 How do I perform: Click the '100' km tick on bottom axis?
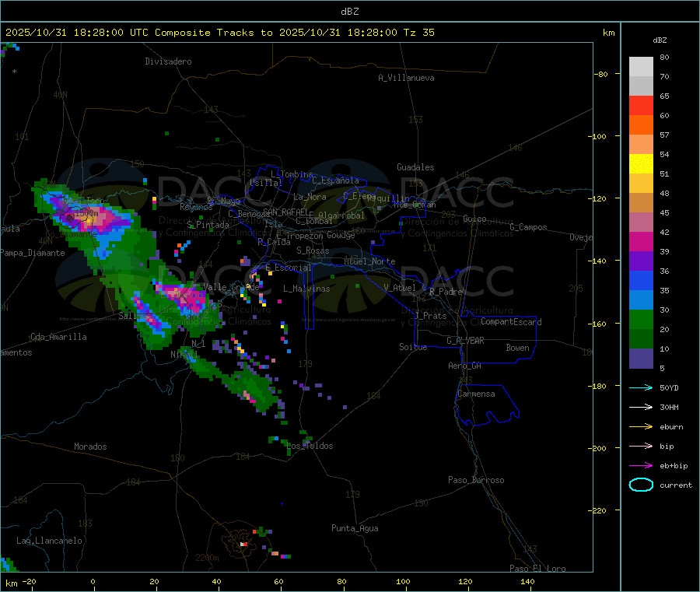[403, 581]
